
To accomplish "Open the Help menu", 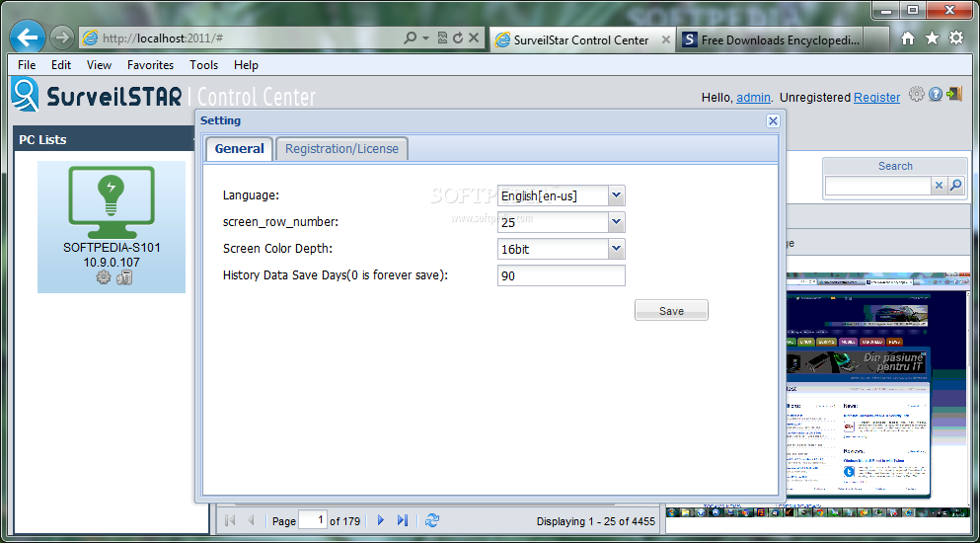I will point(247,65).
